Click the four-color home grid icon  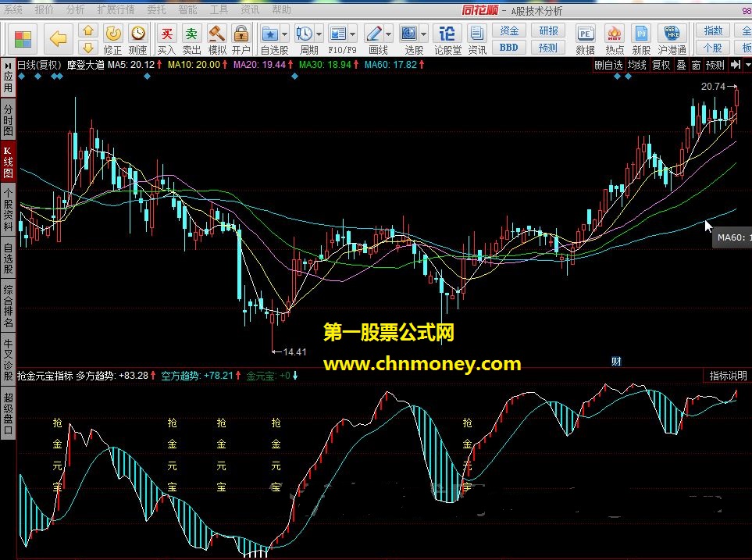tap(23, 39)
